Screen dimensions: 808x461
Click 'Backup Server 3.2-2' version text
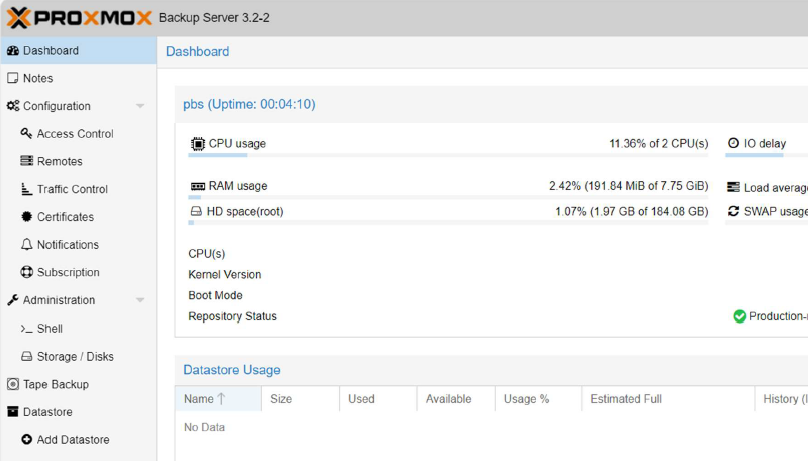[x=214, y=18]
